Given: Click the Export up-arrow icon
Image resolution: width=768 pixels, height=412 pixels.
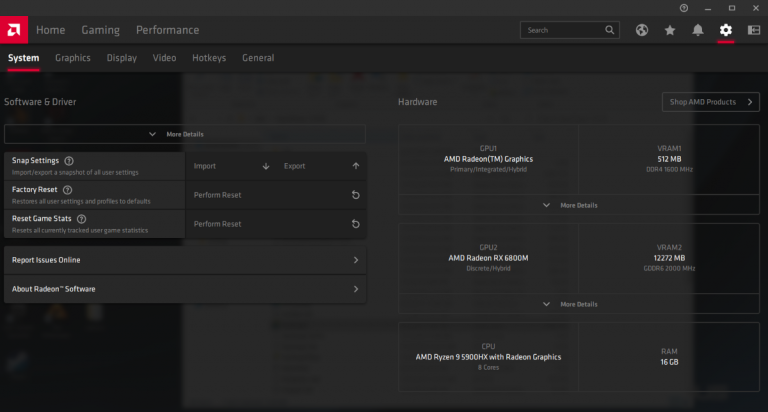Looking at the screenshot, I should click(356, 166).
